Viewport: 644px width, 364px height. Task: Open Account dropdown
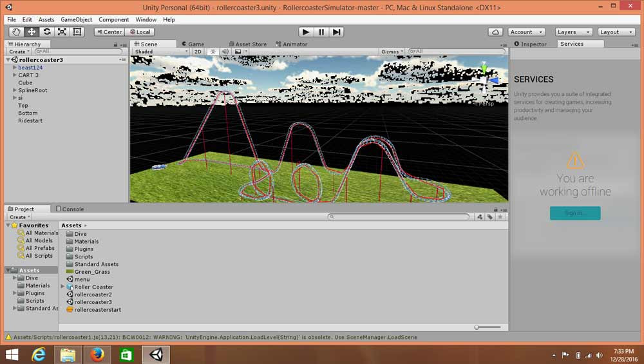coord(527,32)
